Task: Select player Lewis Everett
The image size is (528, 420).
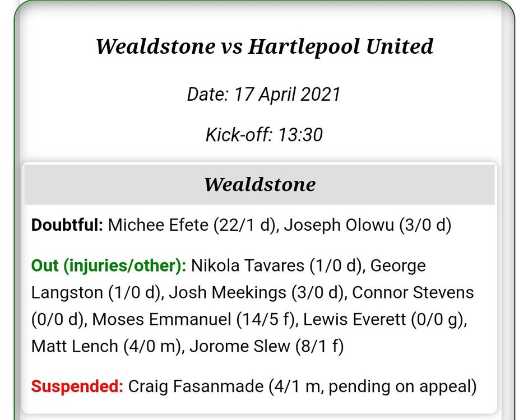Action: (x=354, y=319)
